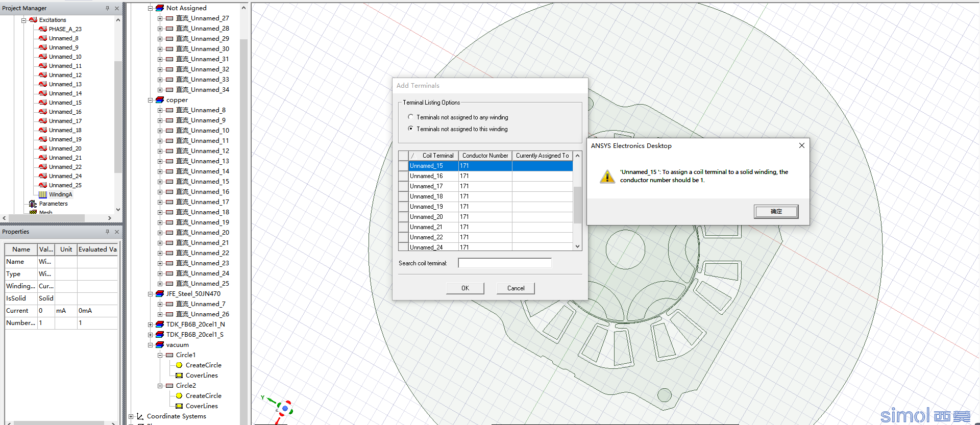Click the Circle2 sheet object icon

[x=169, y=386]
